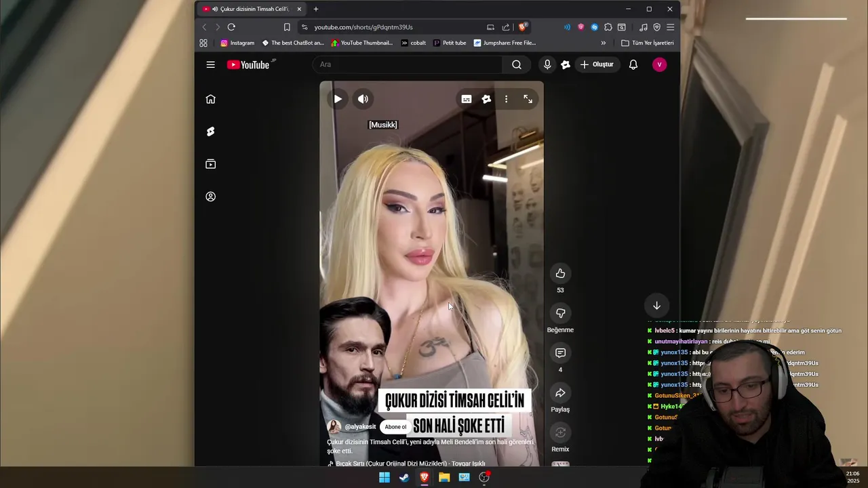The height and width of the screenshot is (488, 868).
Task: Open comments on the Short
Action: click(560, 353)
